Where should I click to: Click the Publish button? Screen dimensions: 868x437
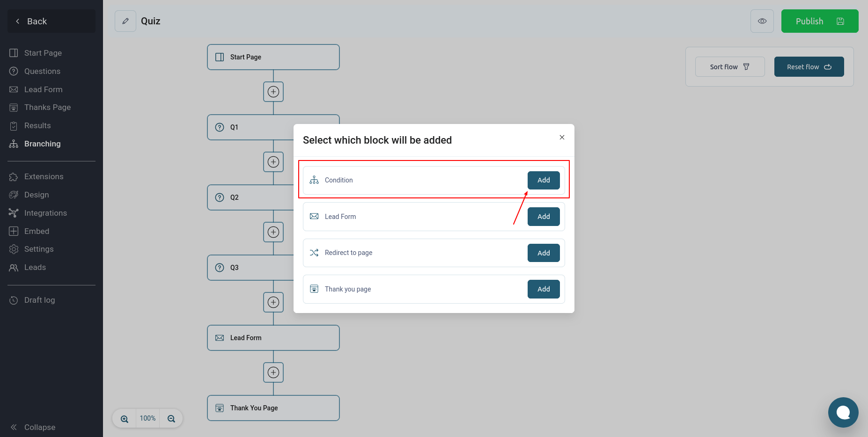820,21
